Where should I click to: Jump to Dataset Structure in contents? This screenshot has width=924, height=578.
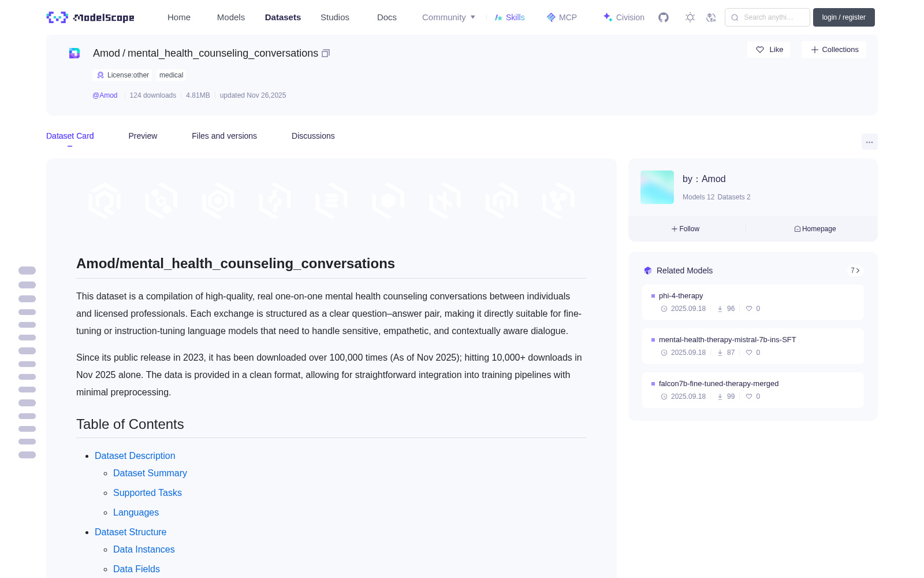tap(131, 532)
